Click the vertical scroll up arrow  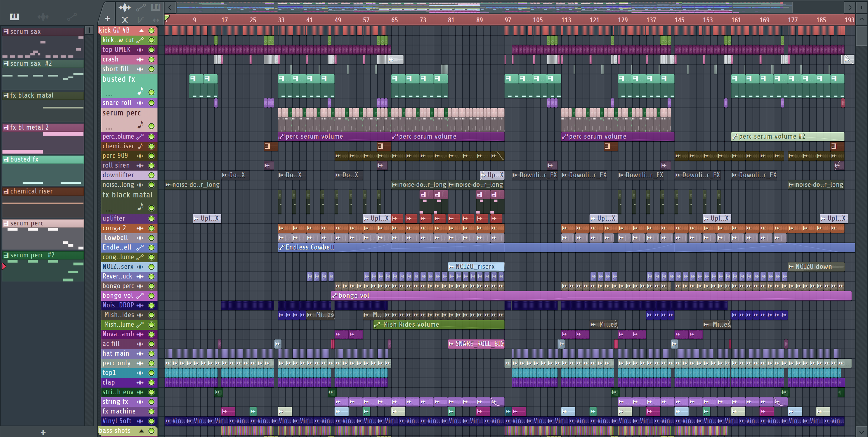(862, 19)
